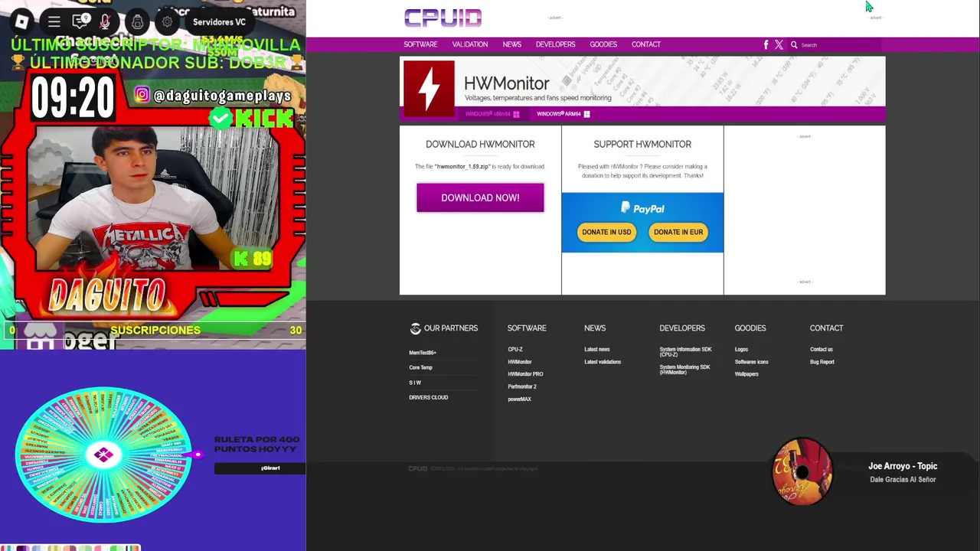Click the OUR PARTNERS handshake icon
Image resolution: width=980 pixels, height=551 pixels.
[x=415, y=328]
